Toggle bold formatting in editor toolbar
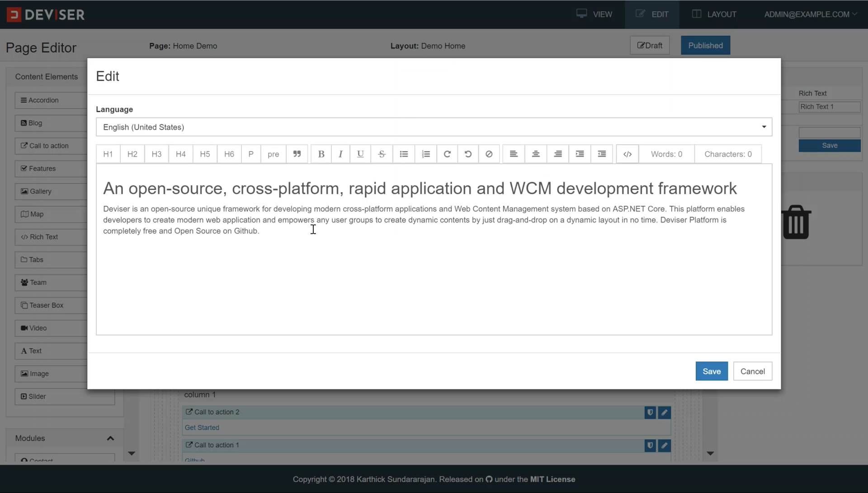The image size is (868, 493). click(x=321, y=154)
